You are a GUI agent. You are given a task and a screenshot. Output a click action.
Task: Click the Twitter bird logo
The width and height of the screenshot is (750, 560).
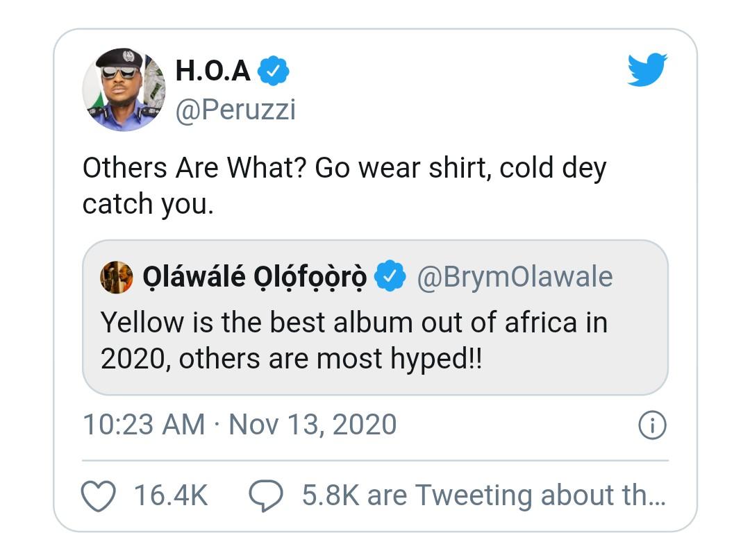(647, 70)
